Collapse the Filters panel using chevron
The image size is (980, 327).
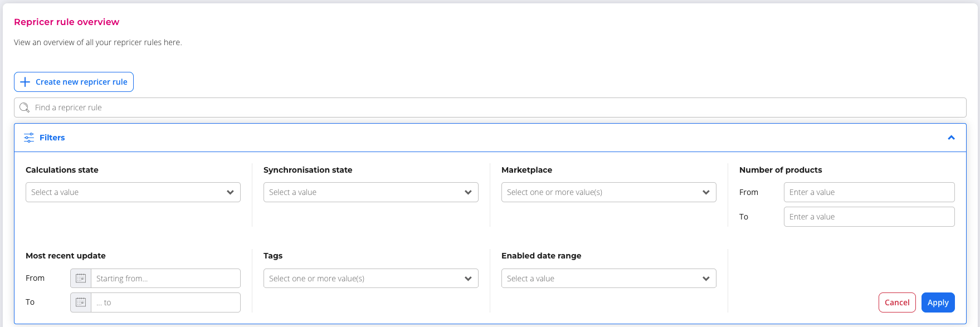951,138
